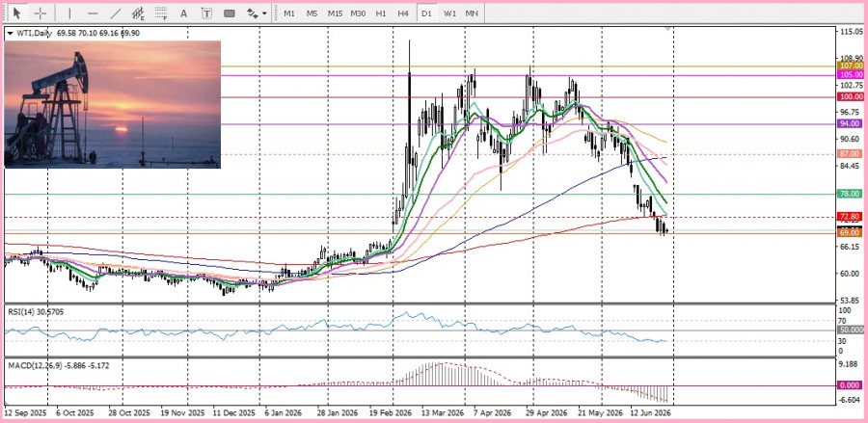This screenshot has height=423, width=868.
Task: Click the 12 Sep 2025 date label
Action: [25, 413]
